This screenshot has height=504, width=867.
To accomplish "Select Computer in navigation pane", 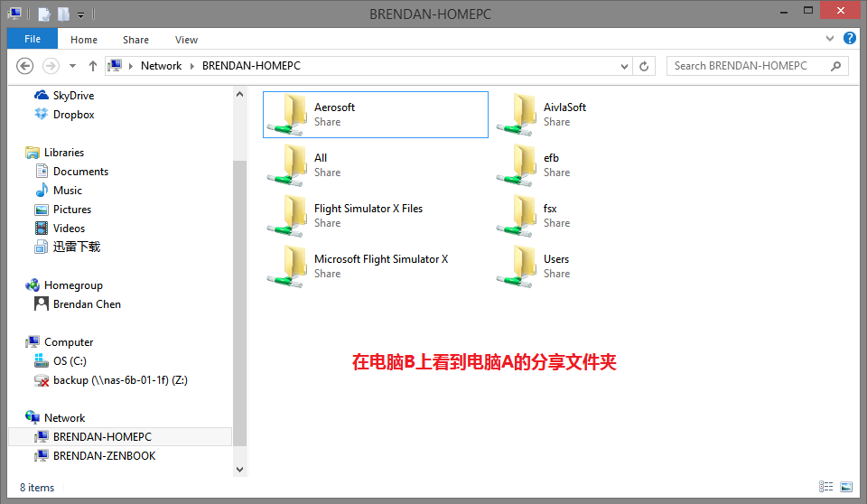I will (x=60, y=342).
